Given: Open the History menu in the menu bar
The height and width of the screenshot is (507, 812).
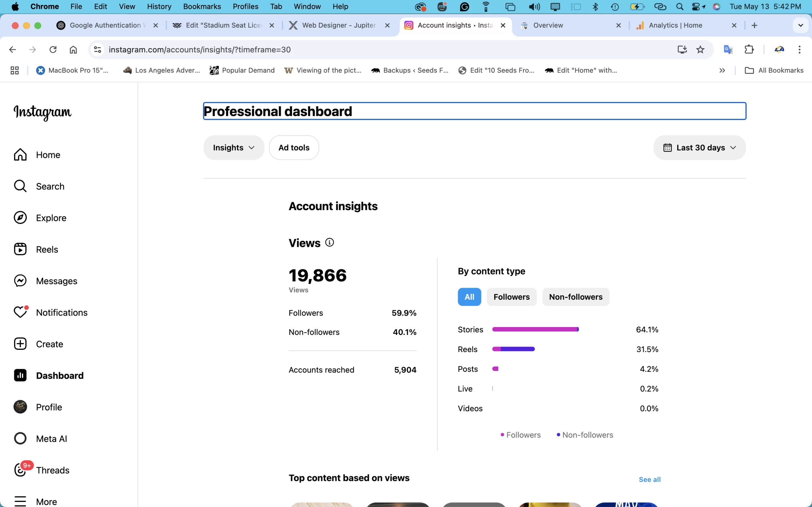Looking at the screenshot, I should [x=159, y=6].
